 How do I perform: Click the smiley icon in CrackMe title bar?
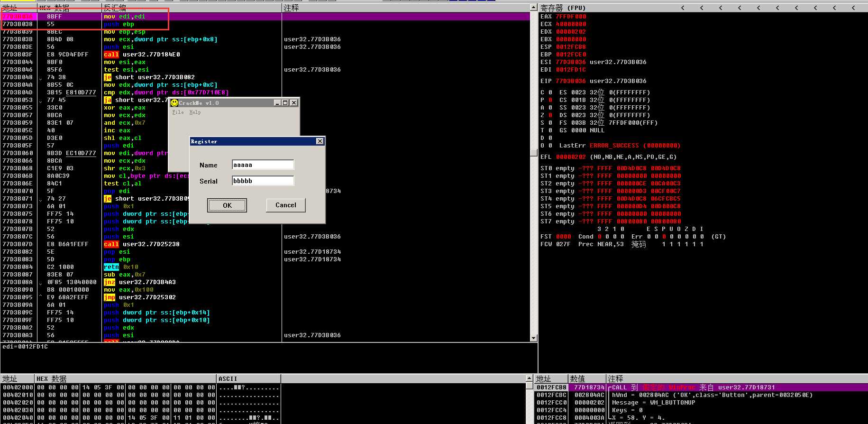coord(174,103)
